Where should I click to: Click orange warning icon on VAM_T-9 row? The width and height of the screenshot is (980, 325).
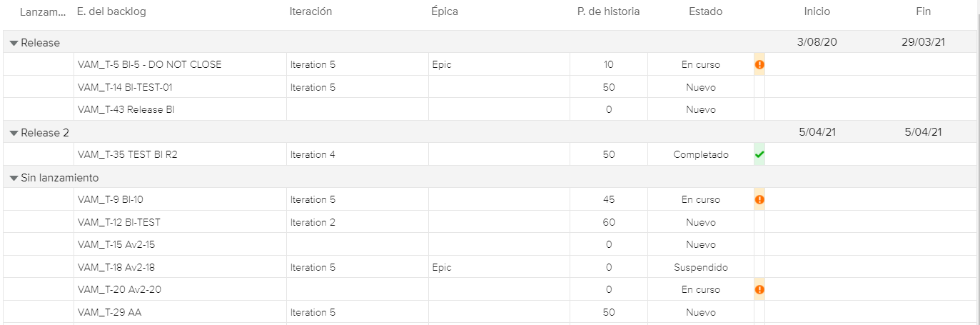click(x=759, y=199)
